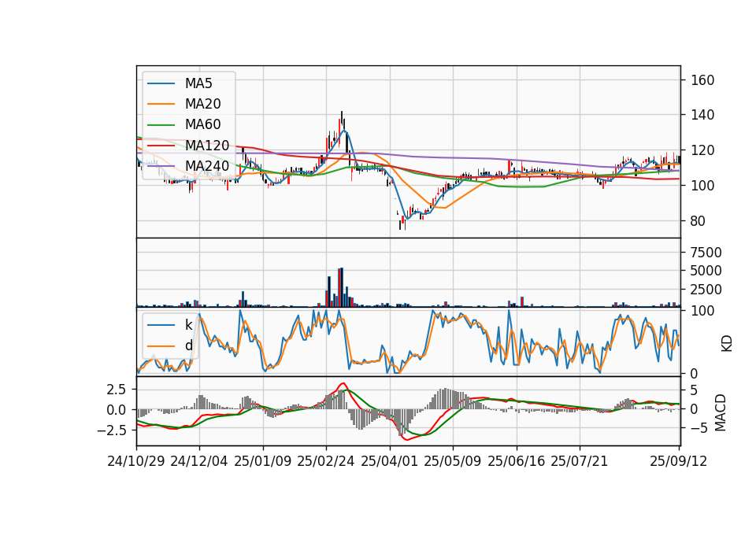
Task: Click the KD axis title
Action: coord(727,343)
